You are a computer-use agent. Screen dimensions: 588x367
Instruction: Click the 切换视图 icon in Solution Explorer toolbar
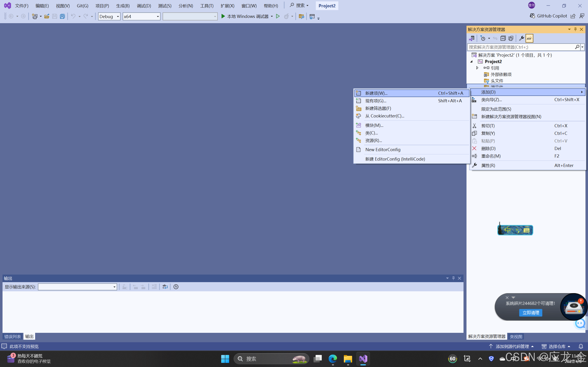point(472,38)
